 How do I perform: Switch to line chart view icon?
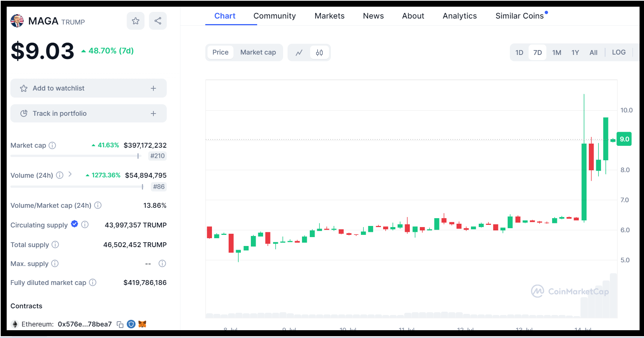pyautogui.click(x=299, y=53)
